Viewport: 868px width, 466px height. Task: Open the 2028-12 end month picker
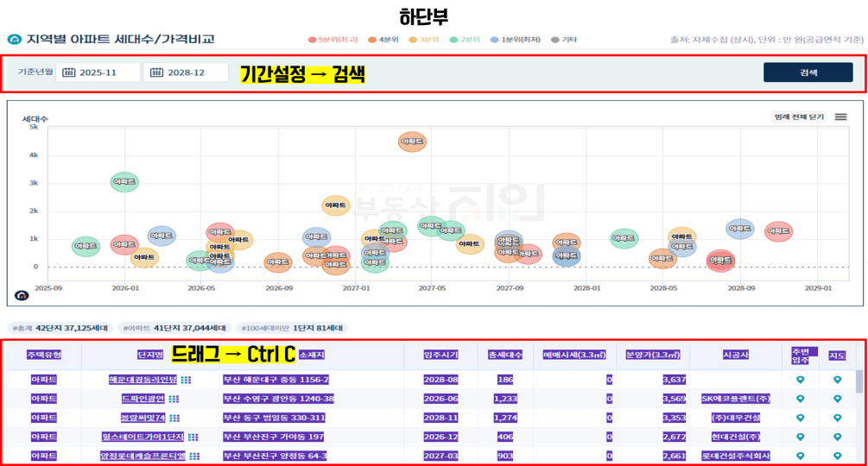192,72
